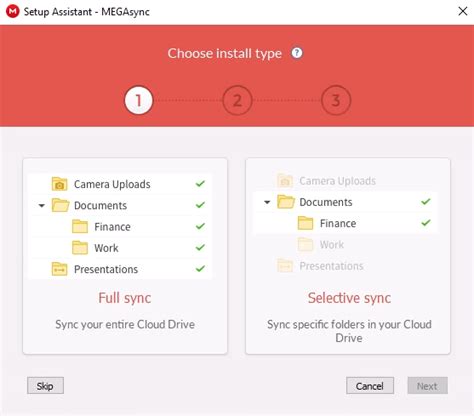Click the Skip button
Viewport: 474px width, 416px height.
(45, 386)
